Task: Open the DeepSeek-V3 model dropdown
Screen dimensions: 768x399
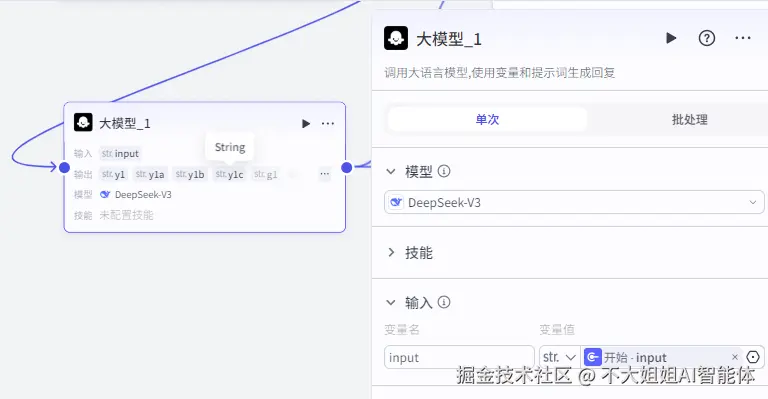Action: coord(574,202)
